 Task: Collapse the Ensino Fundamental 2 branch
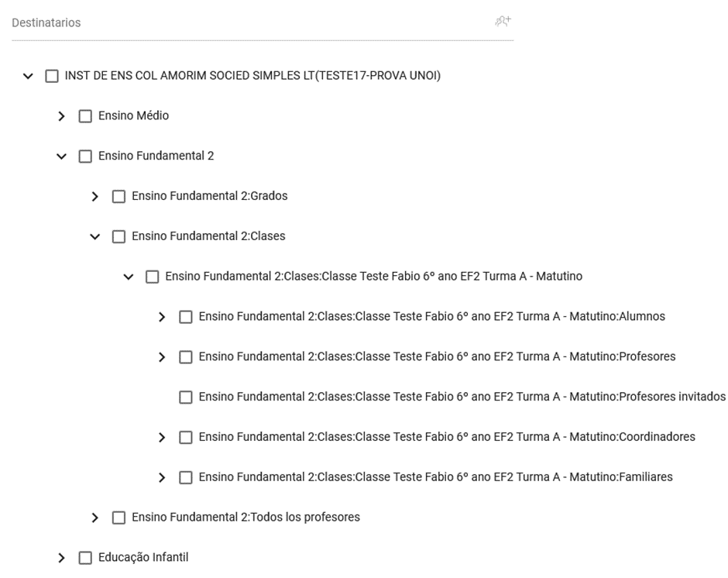pos(62,157)
